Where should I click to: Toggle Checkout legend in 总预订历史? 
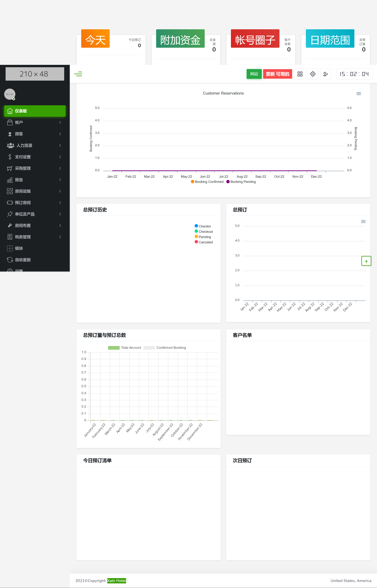click(204, 232)
